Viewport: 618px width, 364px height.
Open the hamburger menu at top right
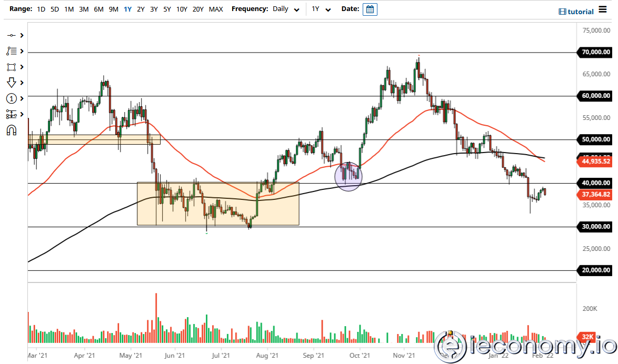[603, 11]
